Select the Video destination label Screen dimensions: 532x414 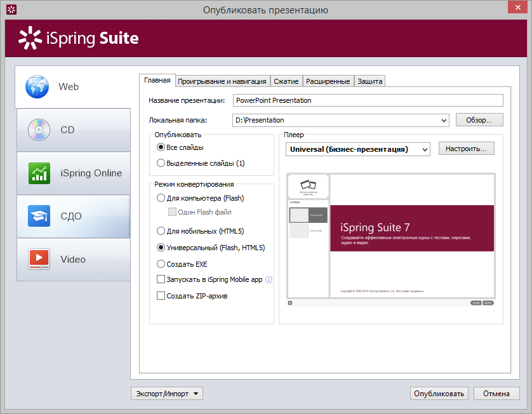[73, 259]
